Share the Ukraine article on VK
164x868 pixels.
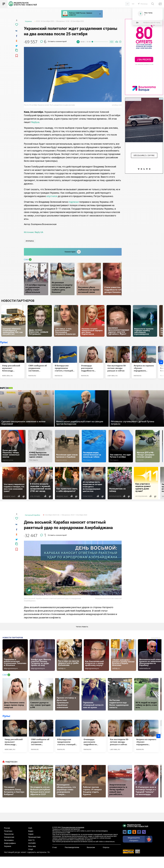(x=16, y=31)
